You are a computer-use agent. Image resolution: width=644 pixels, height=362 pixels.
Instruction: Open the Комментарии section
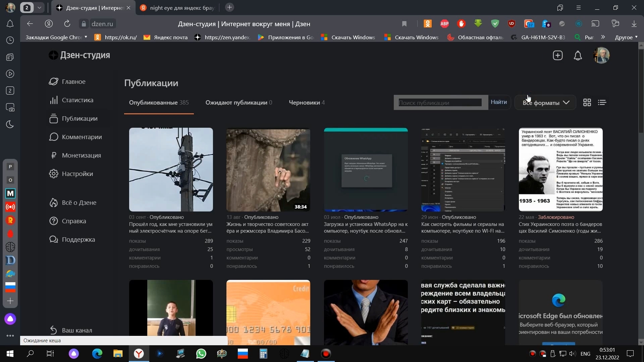pos(82,137)
